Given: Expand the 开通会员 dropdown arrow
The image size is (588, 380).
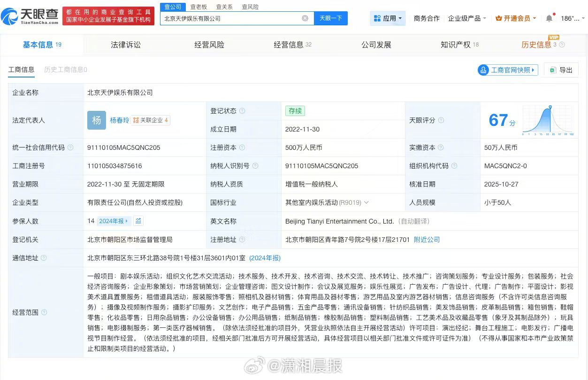Looking at the screenshot, I should (x=535, y=18).
